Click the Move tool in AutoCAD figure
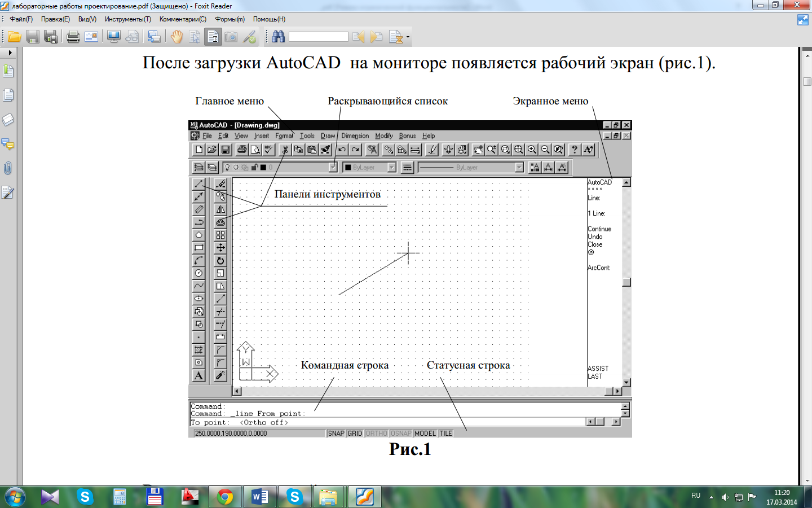812x508 pixels. pos(220,248)
